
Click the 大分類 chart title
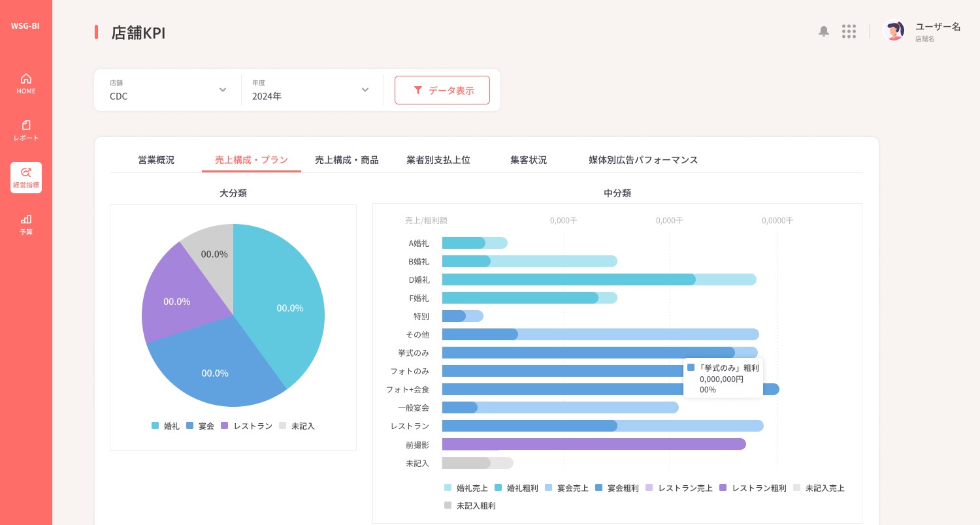tap(233, 193)
